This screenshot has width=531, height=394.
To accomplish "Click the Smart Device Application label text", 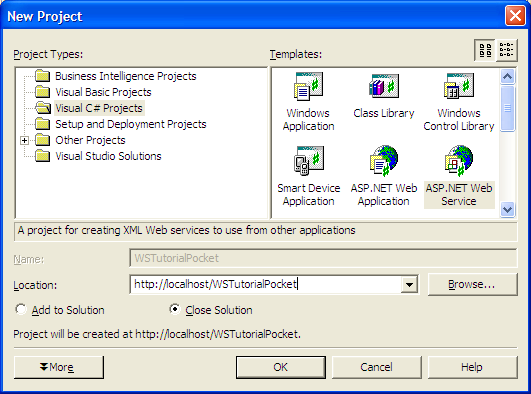I will pos(309,194).
